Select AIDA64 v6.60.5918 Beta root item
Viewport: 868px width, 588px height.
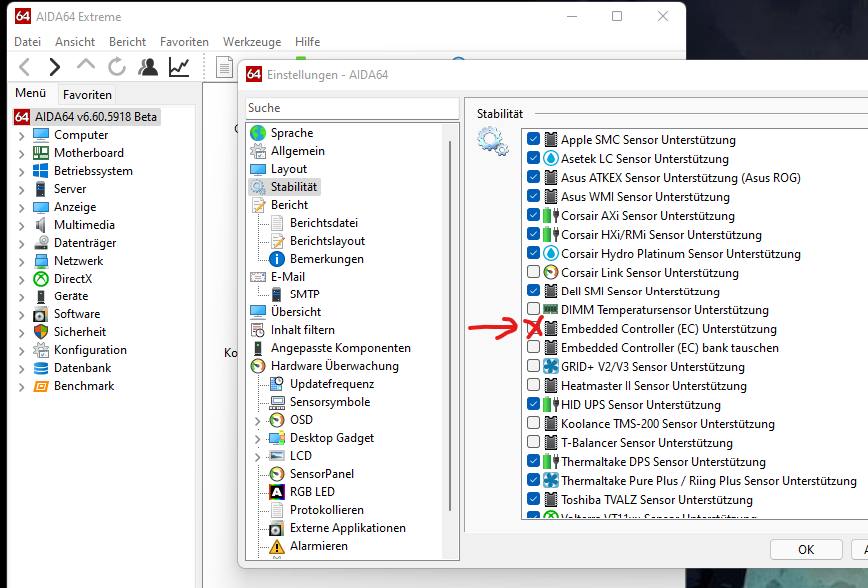point(87,117)
